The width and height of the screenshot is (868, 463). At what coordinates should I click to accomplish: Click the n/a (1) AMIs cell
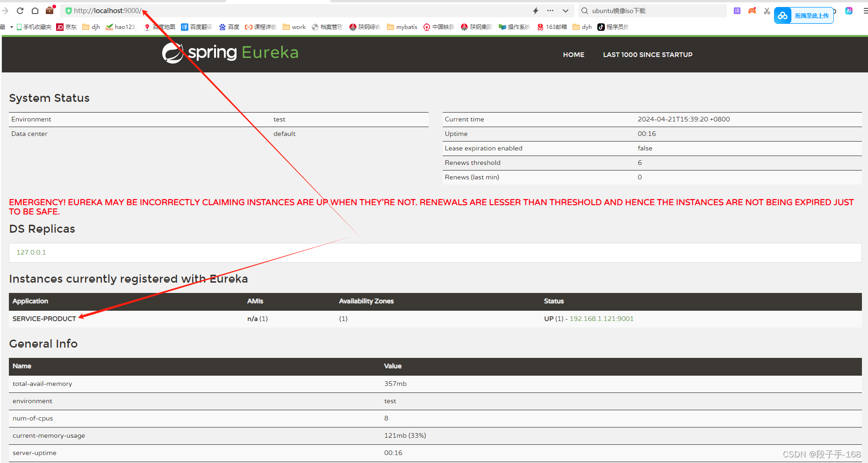(258, 319)
